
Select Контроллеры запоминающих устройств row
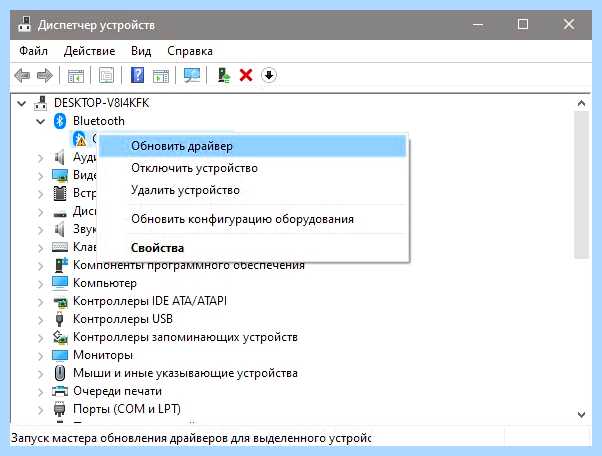pyautogui.click(x=185, y=337)
